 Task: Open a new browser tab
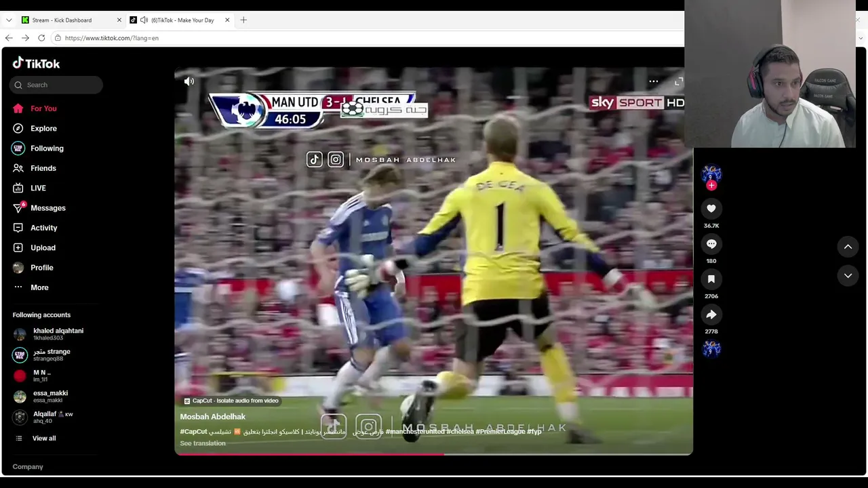point(243,20)
